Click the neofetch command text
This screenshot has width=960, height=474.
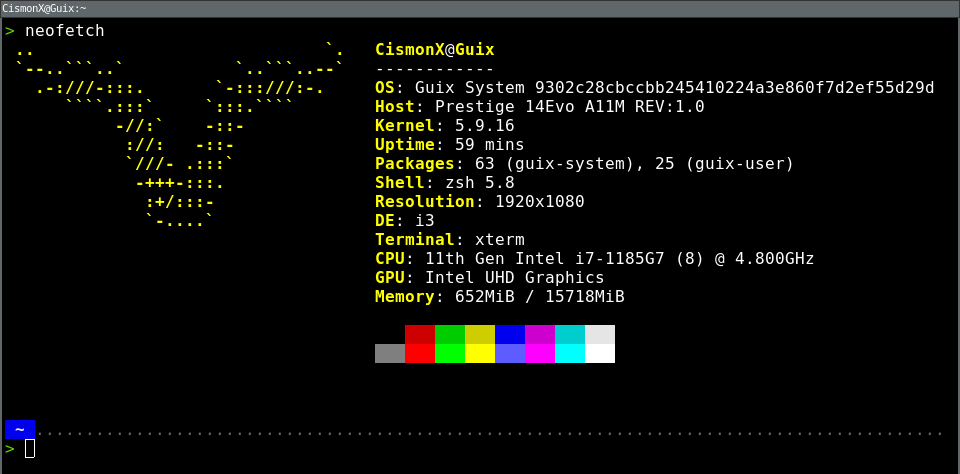coord(64,31)
